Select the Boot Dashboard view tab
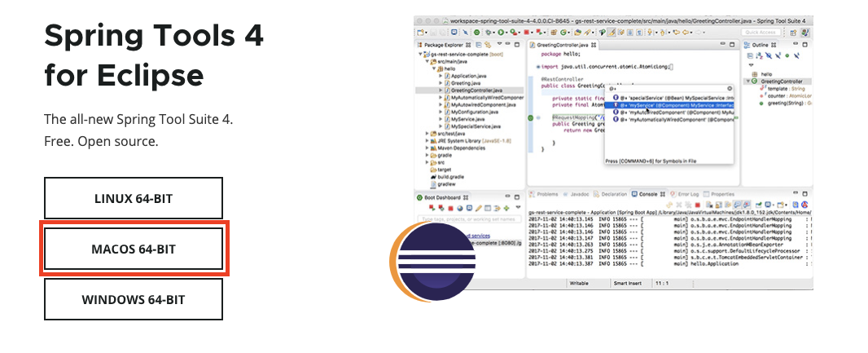The image size is (868, 353). coord(443,198)
